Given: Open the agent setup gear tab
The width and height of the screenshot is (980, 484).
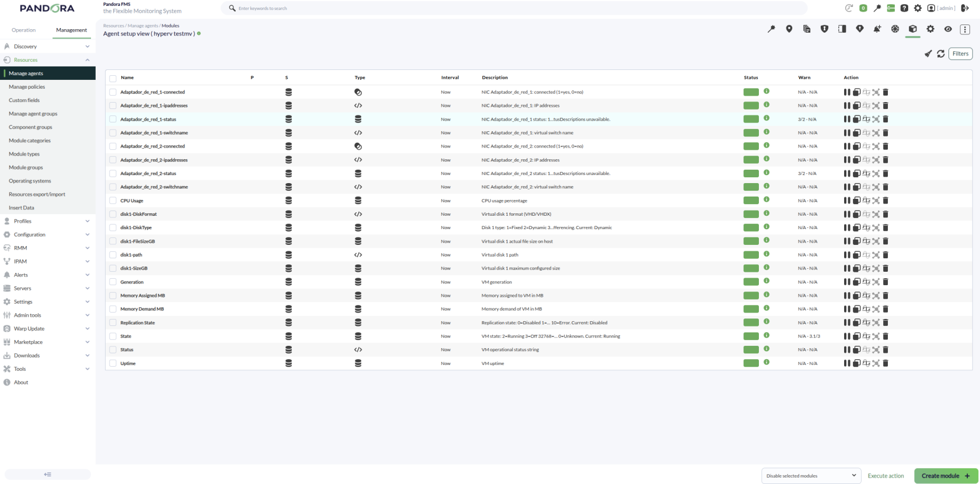Looking at the screenshot, I should click(930, 29).
